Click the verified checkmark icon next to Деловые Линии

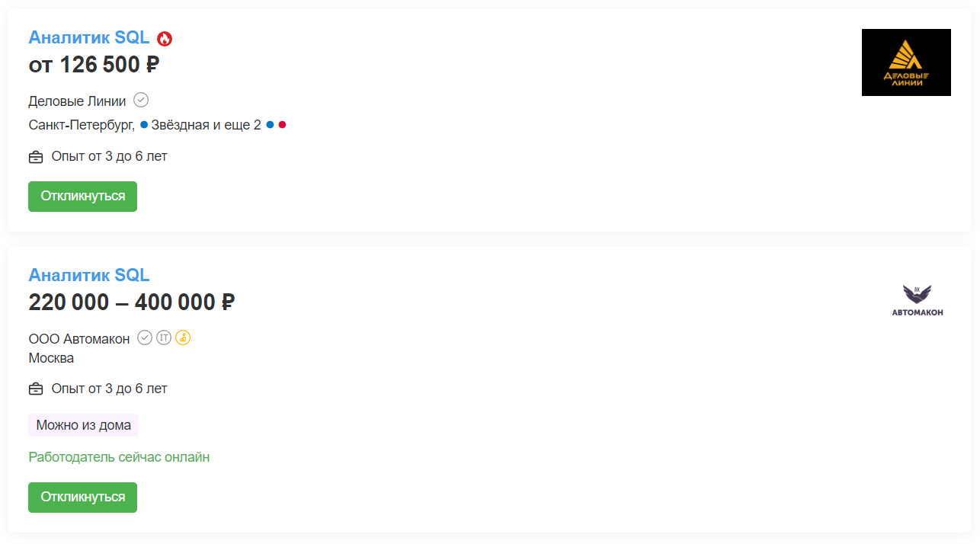[x=141, y=100]
